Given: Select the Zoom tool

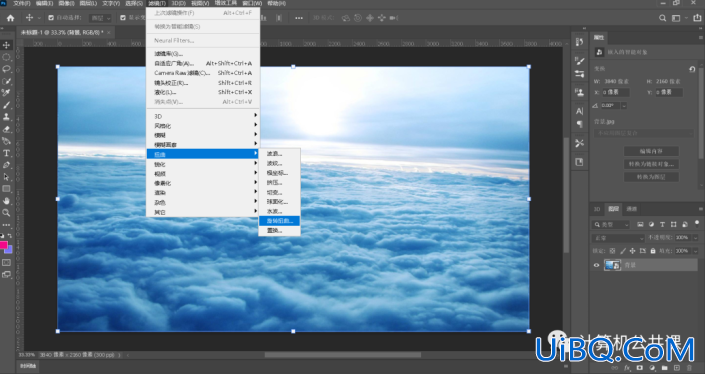Looking at the screenshot, I should coord(6,213).
